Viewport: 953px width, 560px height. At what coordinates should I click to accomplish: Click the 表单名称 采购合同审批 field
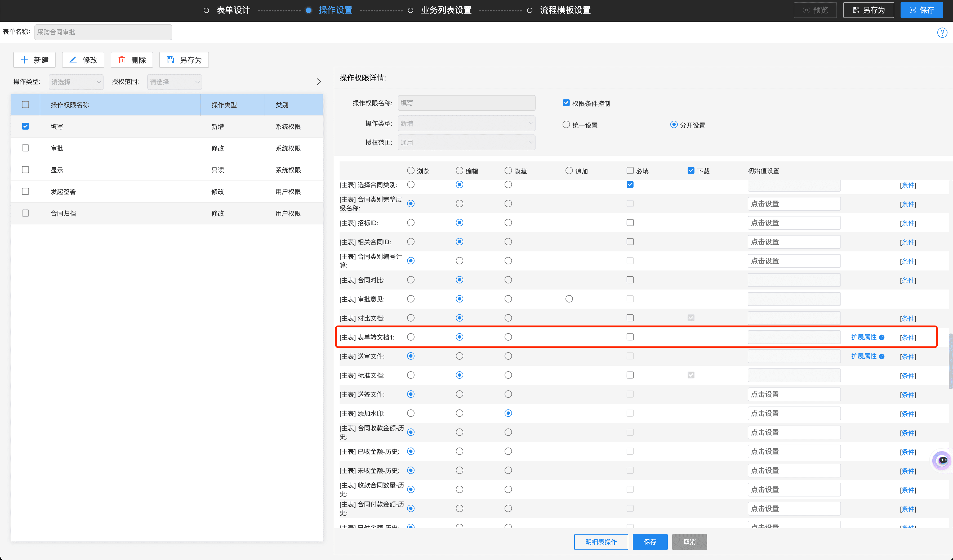coord(103,32)
